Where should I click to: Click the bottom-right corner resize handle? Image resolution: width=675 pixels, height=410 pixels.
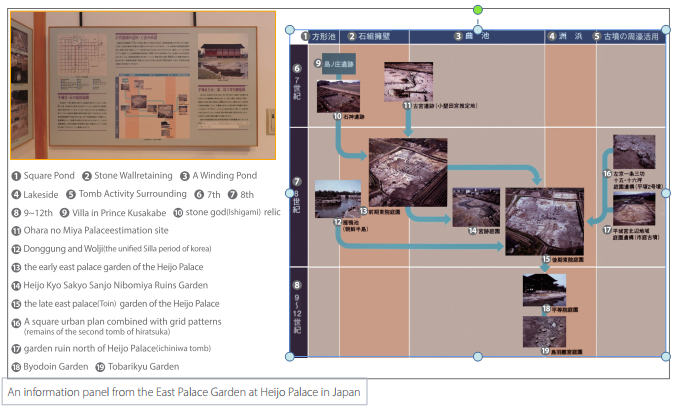pos(667,356)
